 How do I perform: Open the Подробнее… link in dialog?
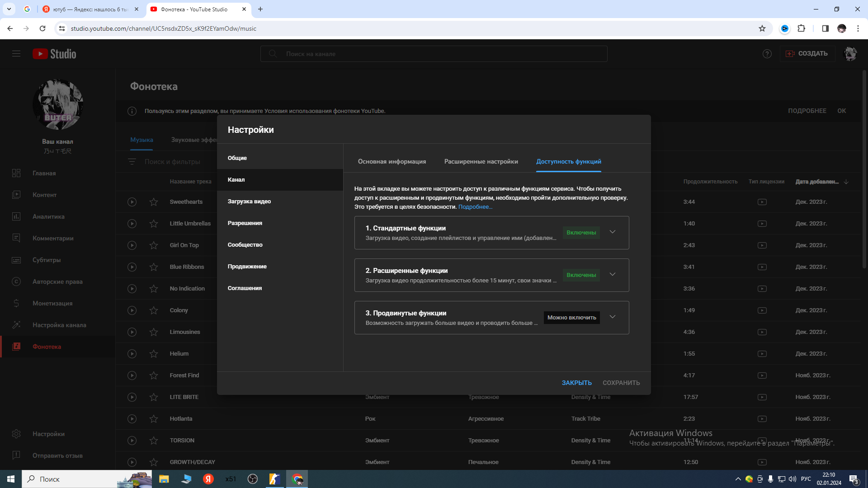(475, 207)
